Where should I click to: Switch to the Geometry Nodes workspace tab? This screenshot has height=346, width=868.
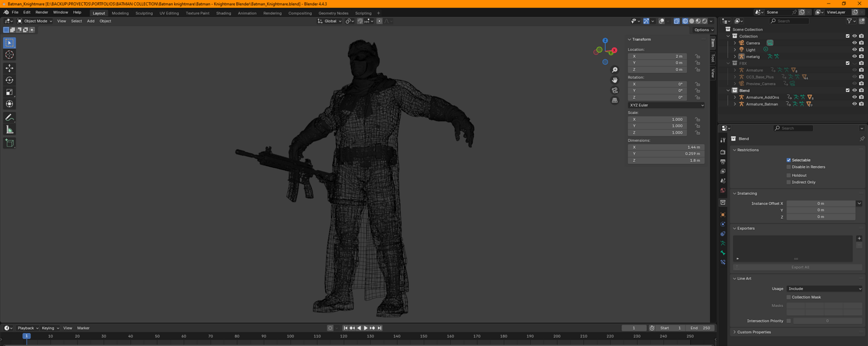(333, 13)
